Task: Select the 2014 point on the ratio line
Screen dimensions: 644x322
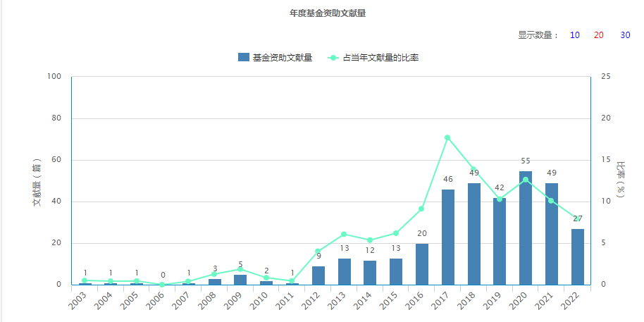Action: pos(370,240)
